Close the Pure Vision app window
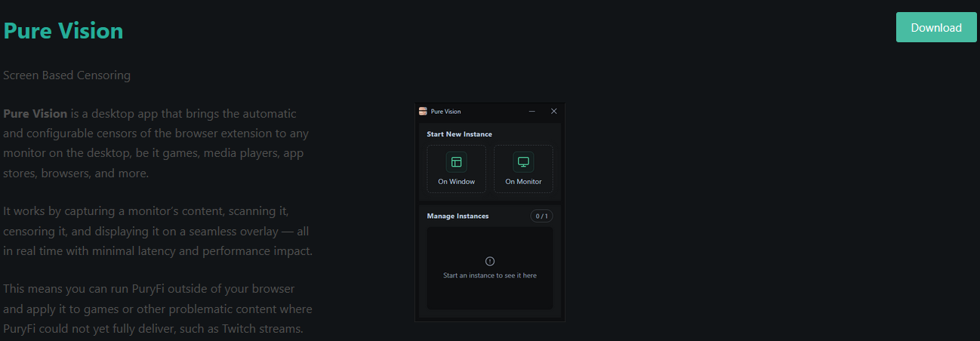Viewport: 980px width, 341px height. [553, 111]
